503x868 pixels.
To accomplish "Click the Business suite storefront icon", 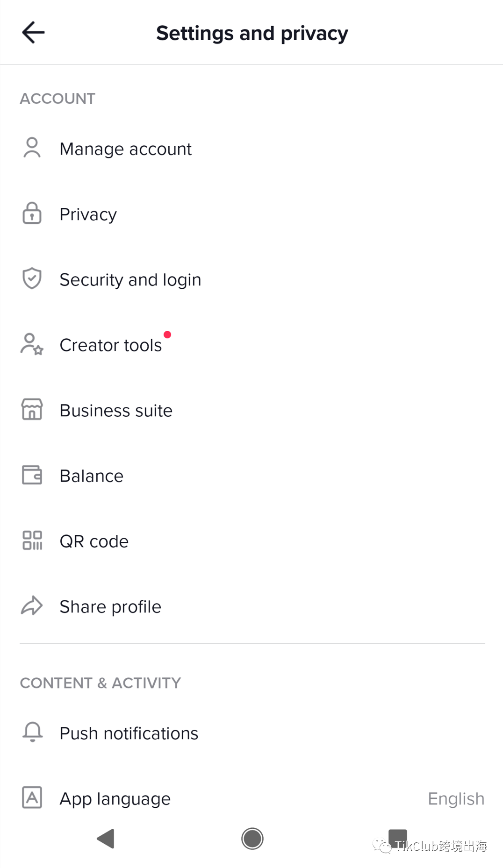I will 32,410.
